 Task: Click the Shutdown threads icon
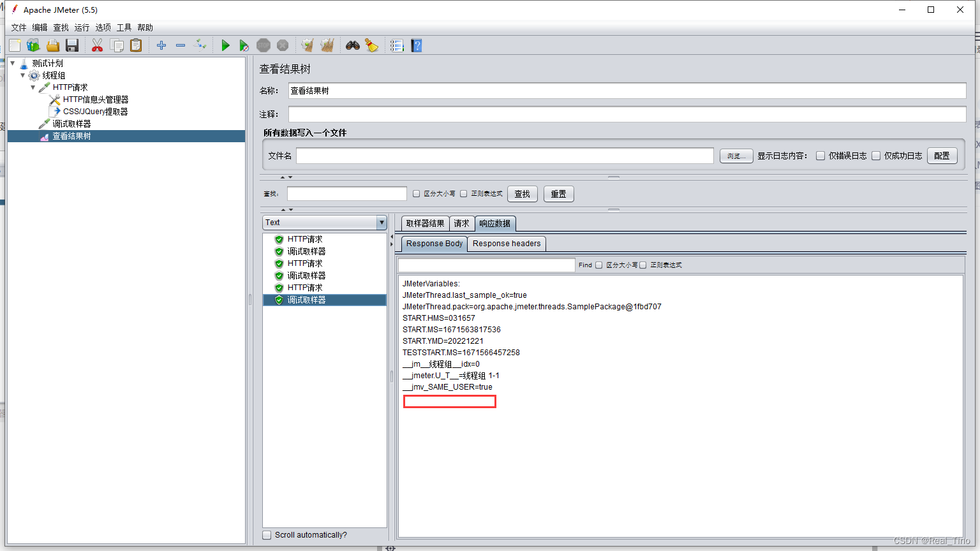(x=283, y=45)
